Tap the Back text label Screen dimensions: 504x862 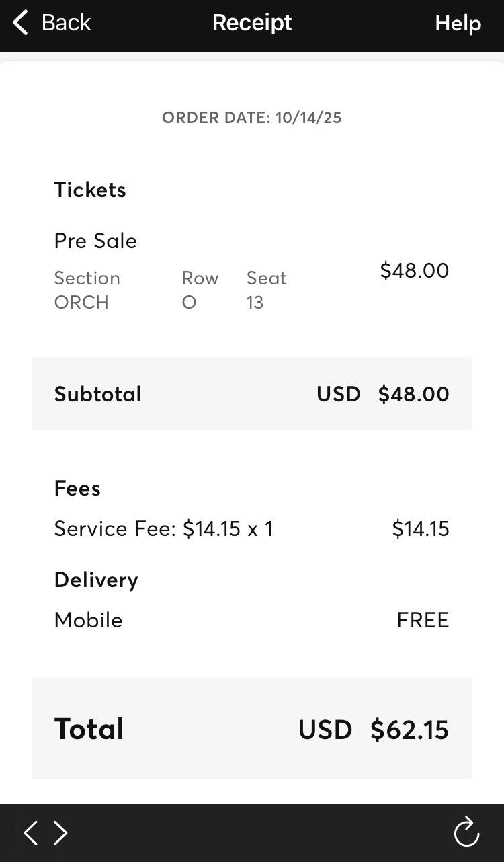tap(66, 23)
